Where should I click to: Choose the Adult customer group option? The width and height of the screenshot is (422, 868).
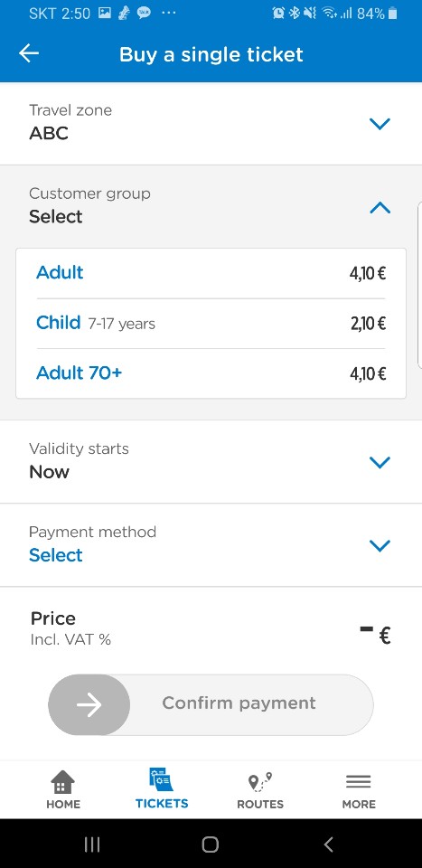[x=211, y=273]
